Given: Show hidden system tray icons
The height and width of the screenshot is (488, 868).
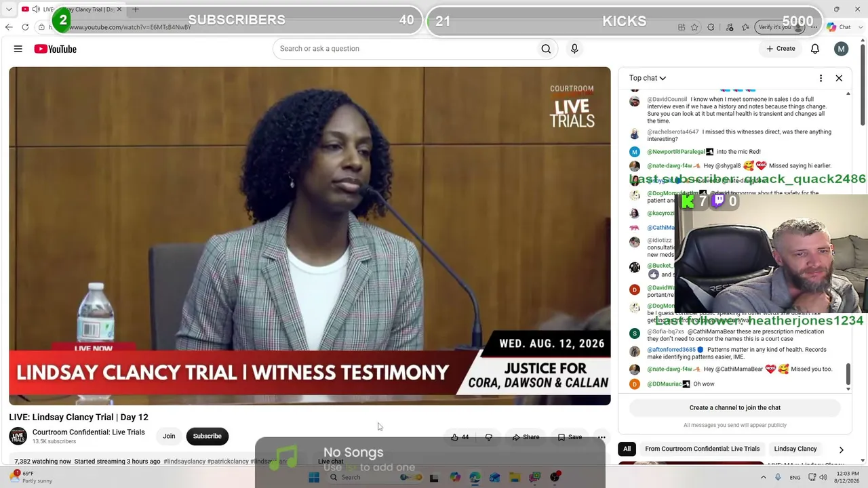Looking at the screenshot, I should pyautogui.click(x=764, y=477).
